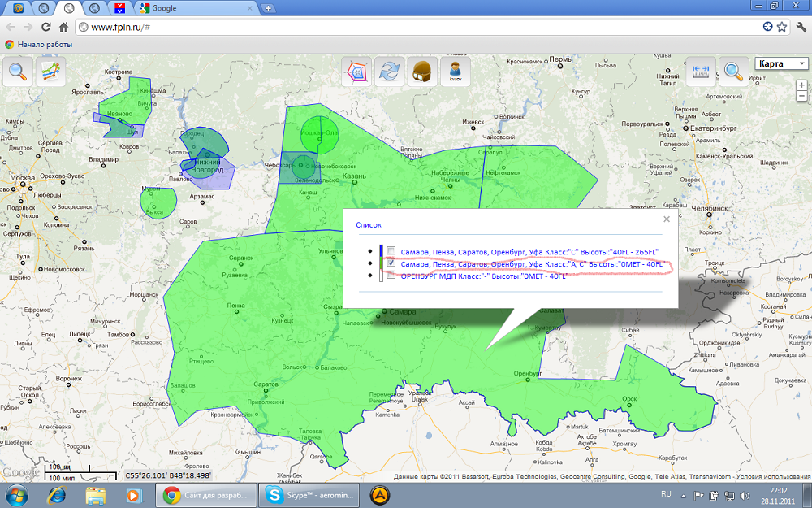Open the line chart tool icon
The height and width of the screenshot is (508, 812).
tap(52, 72)
